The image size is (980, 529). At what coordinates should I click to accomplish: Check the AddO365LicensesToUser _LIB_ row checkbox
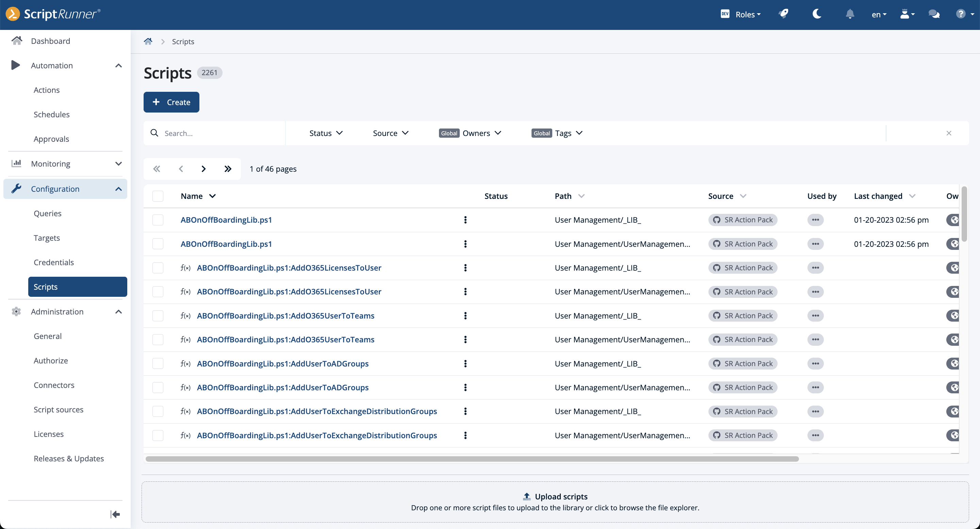click(158, 268)
